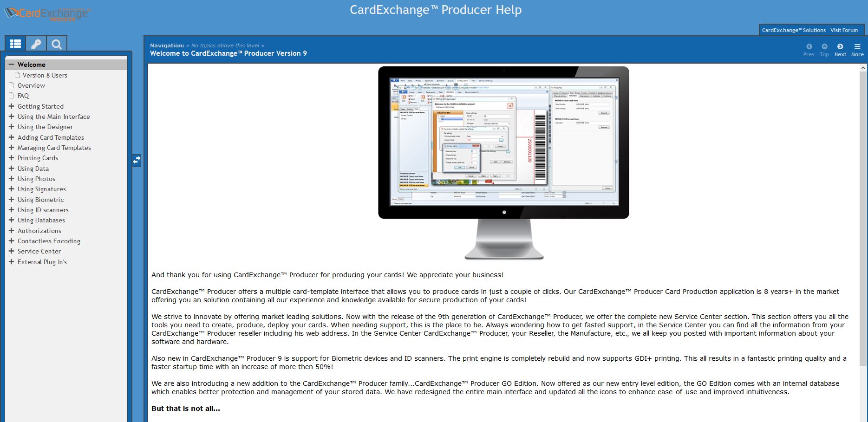Open the Overview topic
The image size is (868, 422).
[31, 85]
